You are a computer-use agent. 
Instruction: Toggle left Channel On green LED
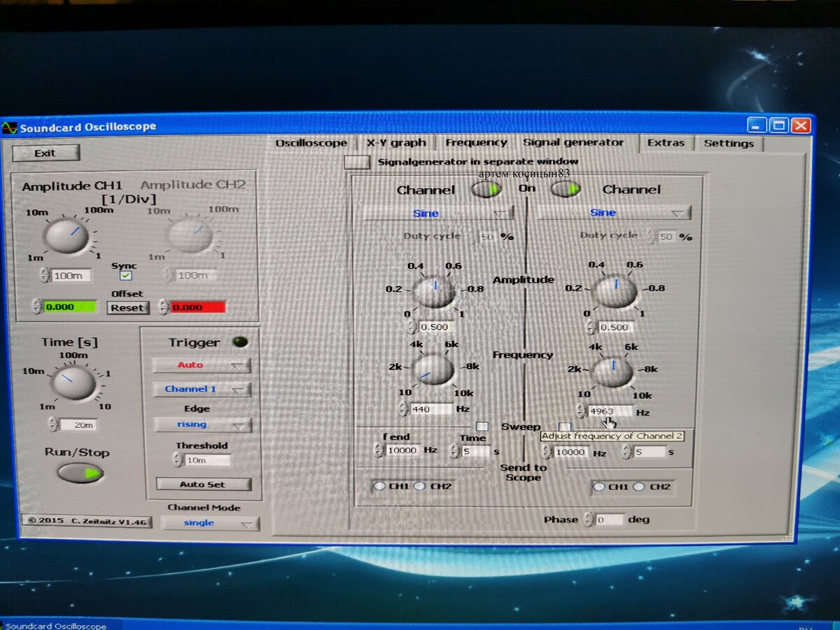coord(486,189)
